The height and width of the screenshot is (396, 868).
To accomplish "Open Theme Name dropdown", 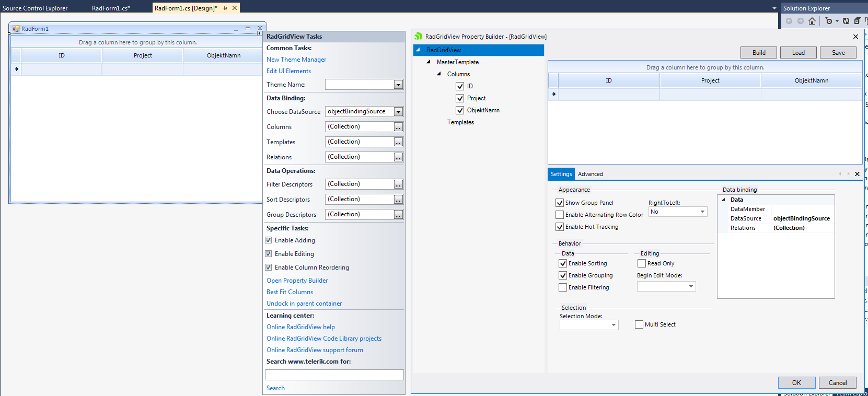I will tap(398, 85).
